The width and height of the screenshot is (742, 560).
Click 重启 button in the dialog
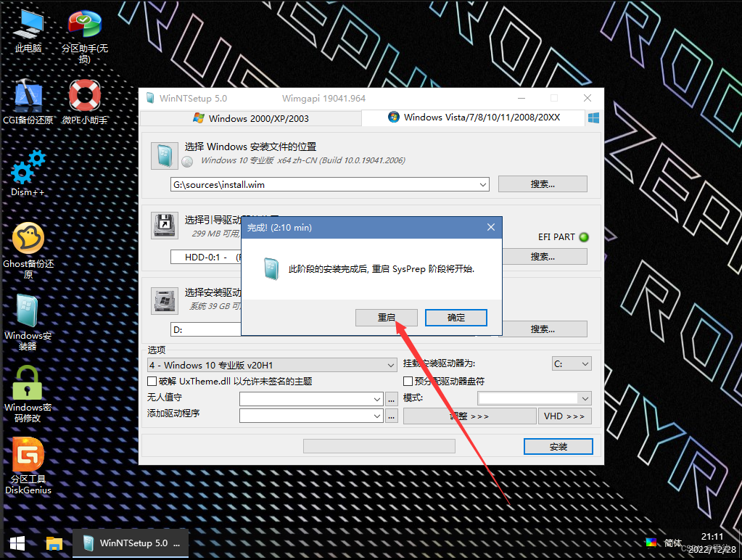point(386,318)
